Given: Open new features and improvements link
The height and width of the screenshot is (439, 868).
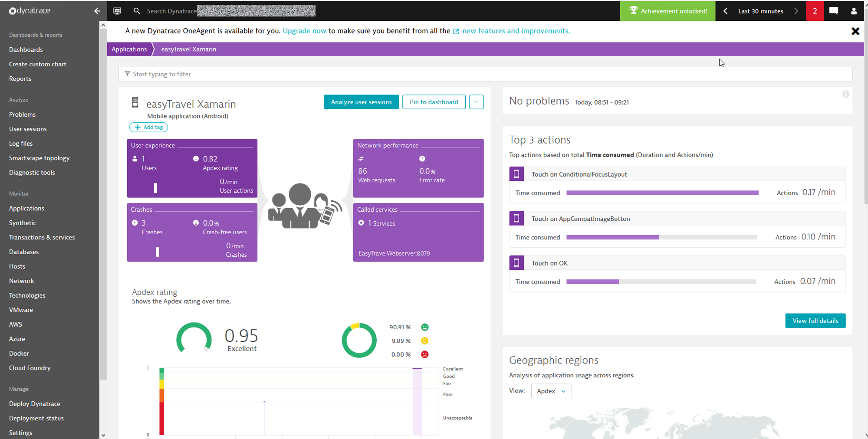Looking at the screenshot, I should click(x=516, y=31).
